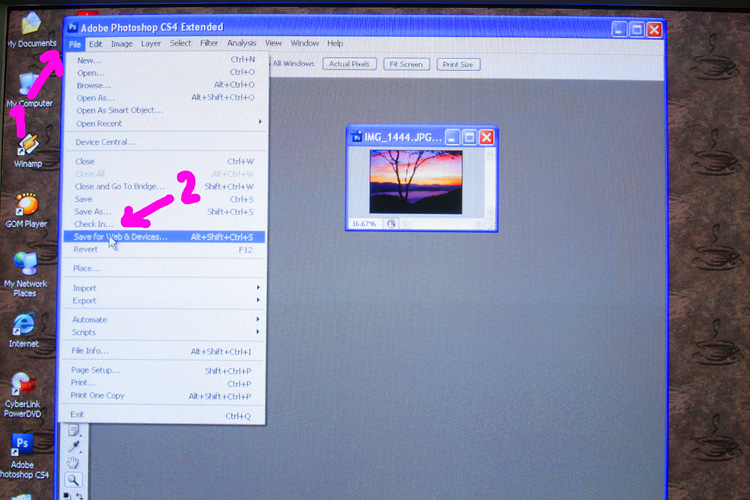
Task: Open the Help menu
Action: (x=335, y=43)
